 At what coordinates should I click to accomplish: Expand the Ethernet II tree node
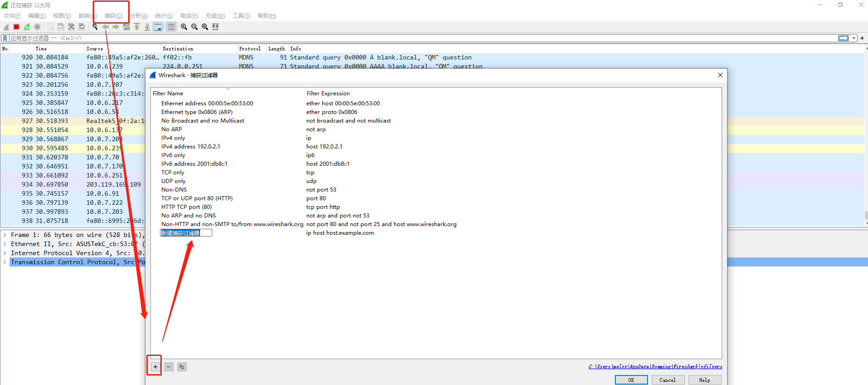point(5,244)
